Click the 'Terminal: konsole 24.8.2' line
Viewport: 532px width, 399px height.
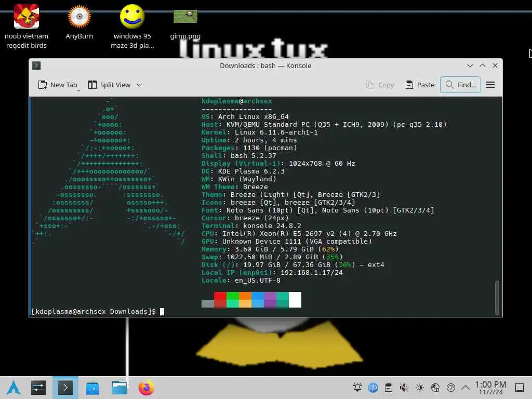(x=251, y=226)
